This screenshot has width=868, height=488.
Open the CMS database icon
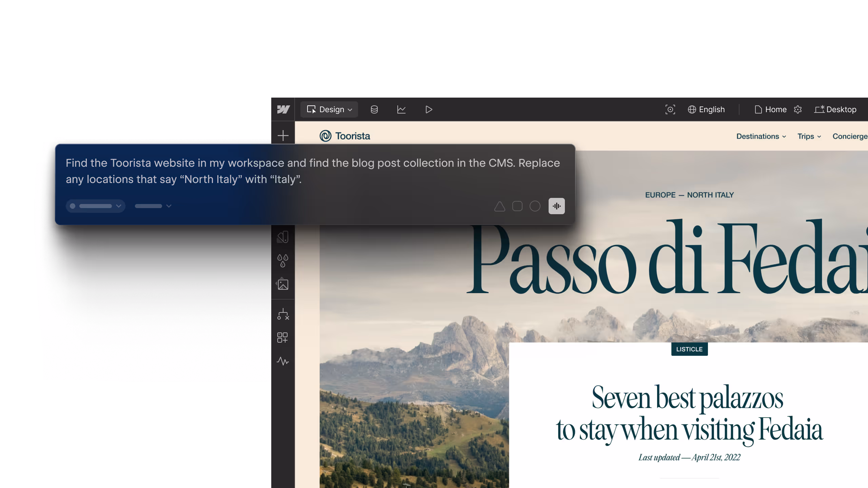tap(374, 109)
